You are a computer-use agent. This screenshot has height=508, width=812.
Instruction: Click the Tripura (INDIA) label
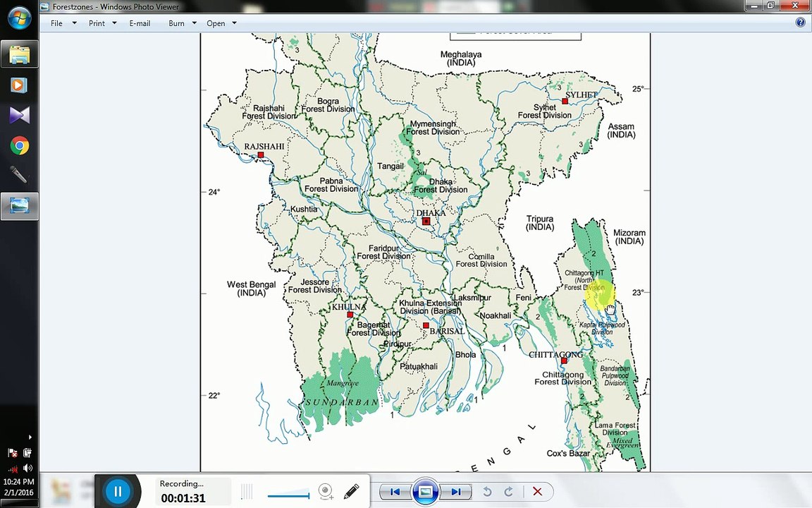coord(540,223)
